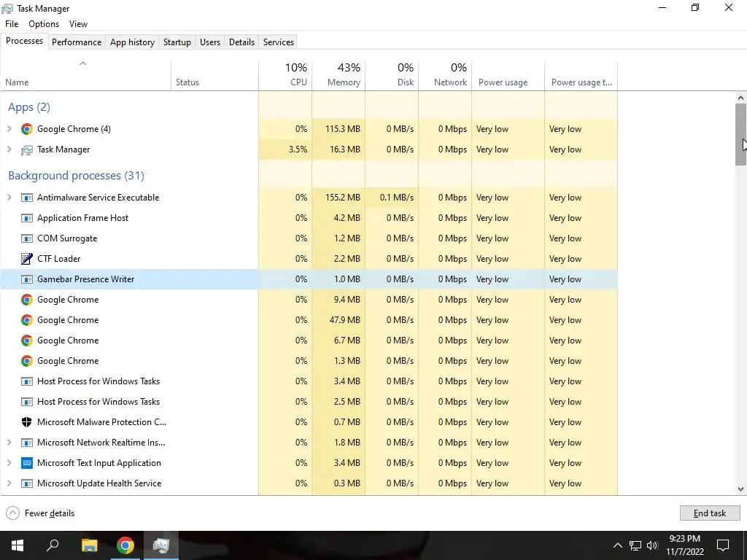Expand Microsoft Network Realtime Inspection entry
Viewport: 747px width, 560px height.
(x=9, y=443)
